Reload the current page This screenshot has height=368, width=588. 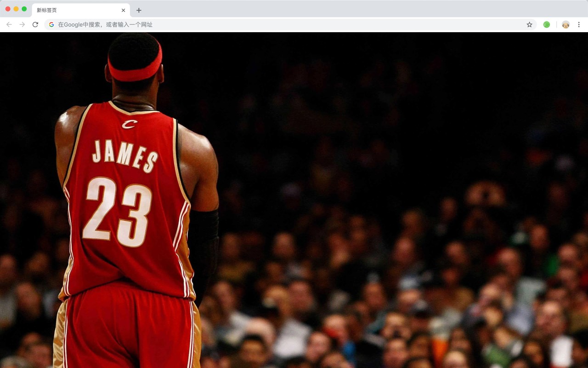(x=35, y=24)
